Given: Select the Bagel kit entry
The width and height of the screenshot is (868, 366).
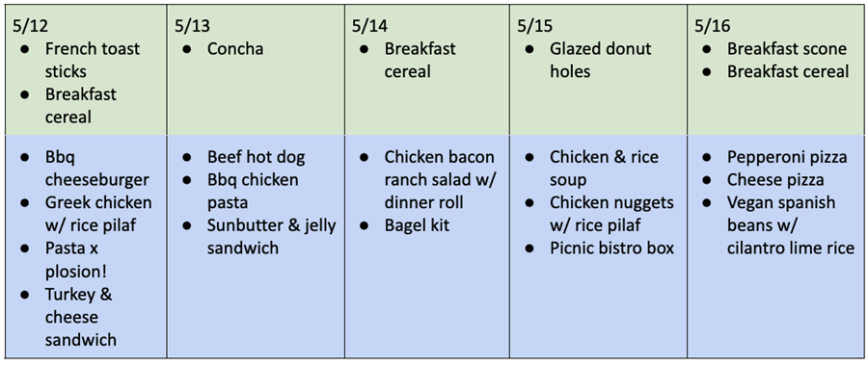Looking at the screenshot, I should tap(417, 225).
